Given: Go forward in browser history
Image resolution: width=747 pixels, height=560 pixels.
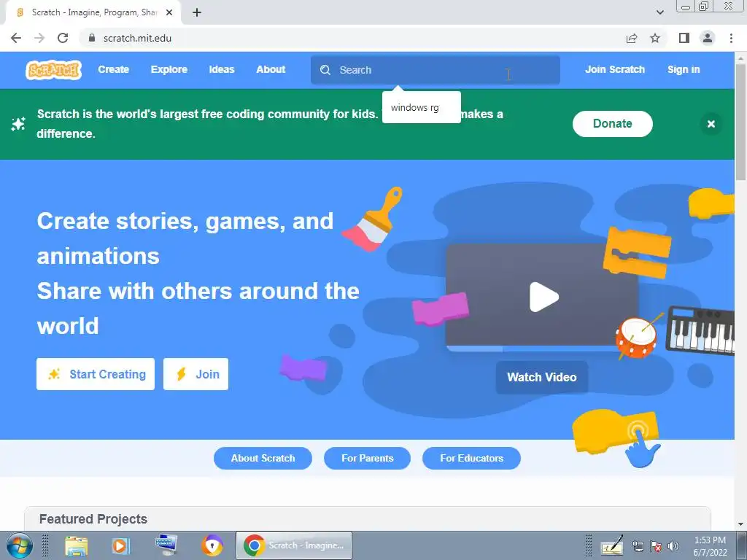Looking at the screenshot, I should (39, 38).
